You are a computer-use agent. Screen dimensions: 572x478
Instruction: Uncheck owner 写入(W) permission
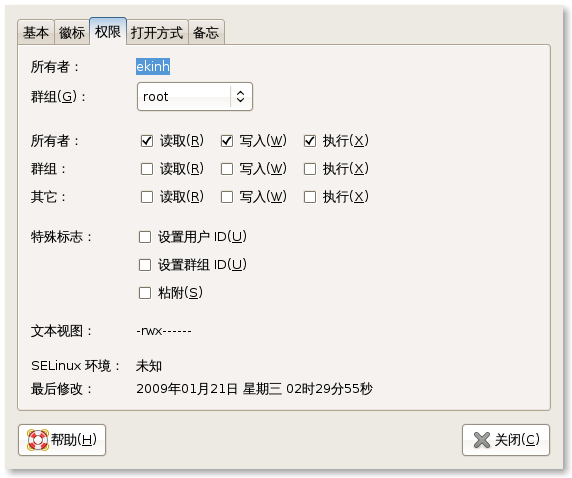click(227, 141)
